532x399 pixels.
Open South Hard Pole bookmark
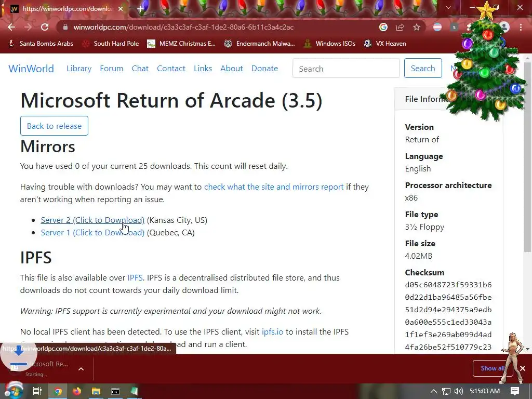(111, 44)
